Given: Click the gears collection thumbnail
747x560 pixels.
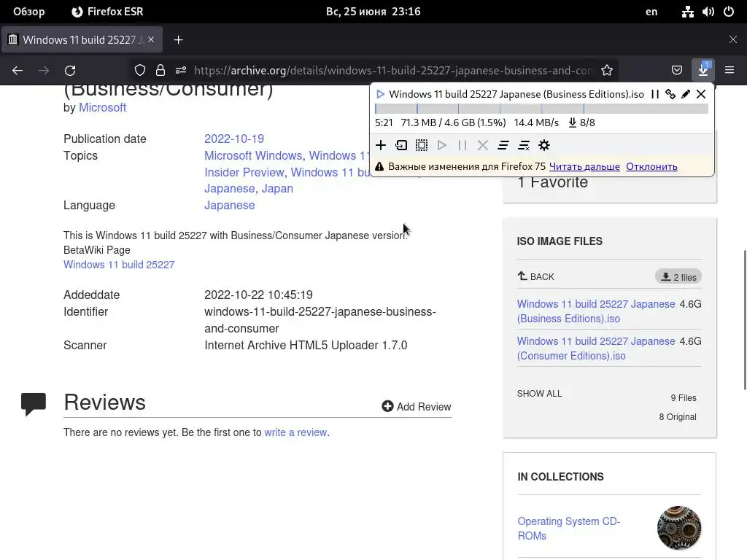Looking at the screenshot, I should click(x=679, y=528).
